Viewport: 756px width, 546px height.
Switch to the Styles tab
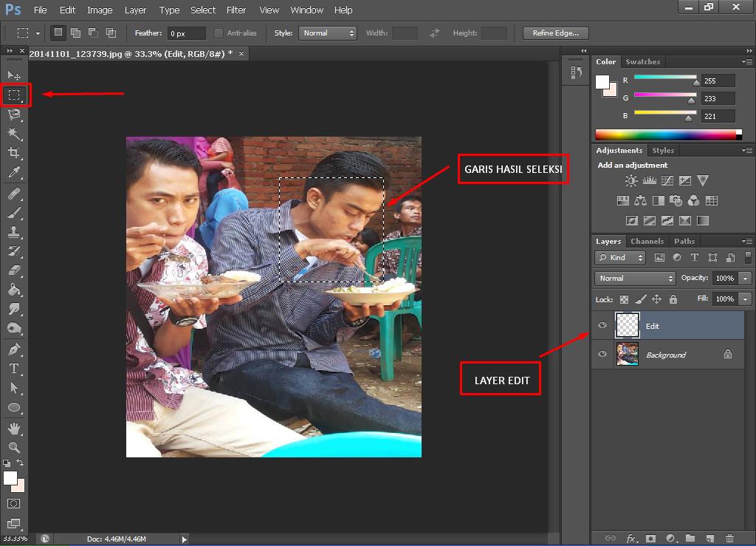tap(663, 151)
